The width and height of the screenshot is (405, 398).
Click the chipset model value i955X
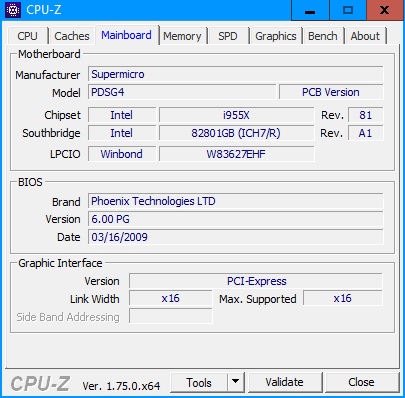point(236,115)
